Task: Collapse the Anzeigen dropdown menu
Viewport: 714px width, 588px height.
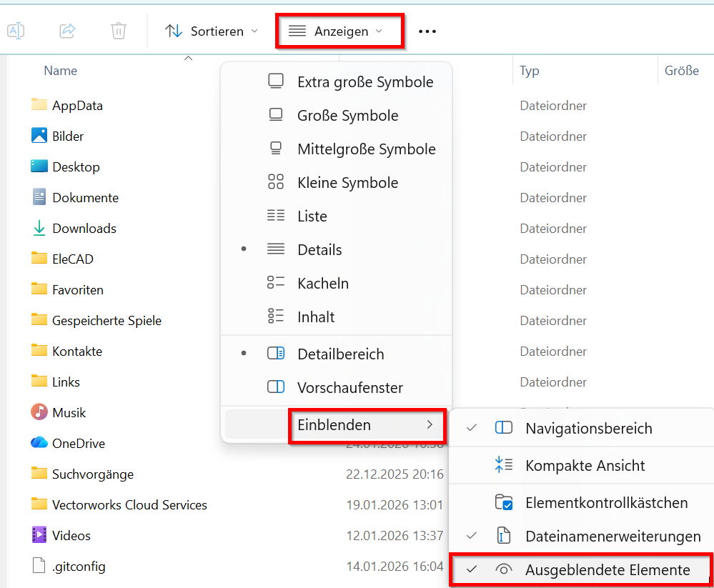Action: [340, 31]
